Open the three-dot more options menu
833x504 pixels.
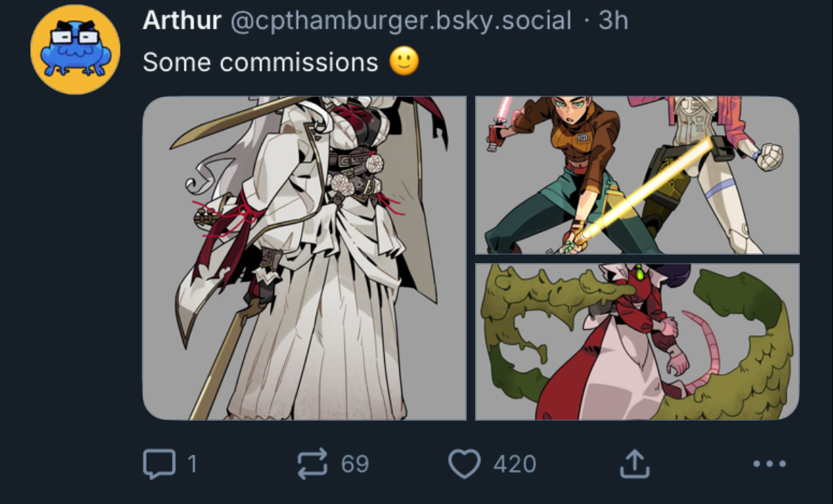(x=769, y=464)
